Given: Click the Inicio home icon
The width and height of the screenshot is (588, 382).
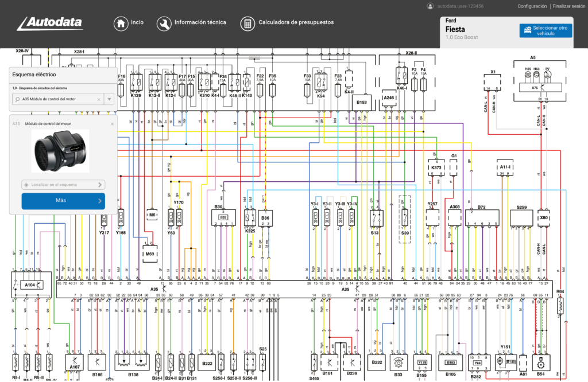Looking at the screenshot, I should point(121,23).
